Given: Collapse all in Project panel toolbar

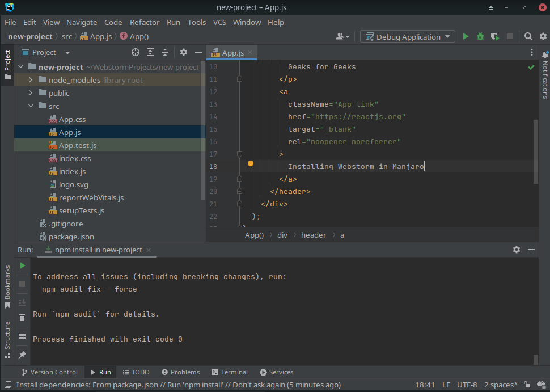Looking at the screenshot, I should click(x=165, y=53).
